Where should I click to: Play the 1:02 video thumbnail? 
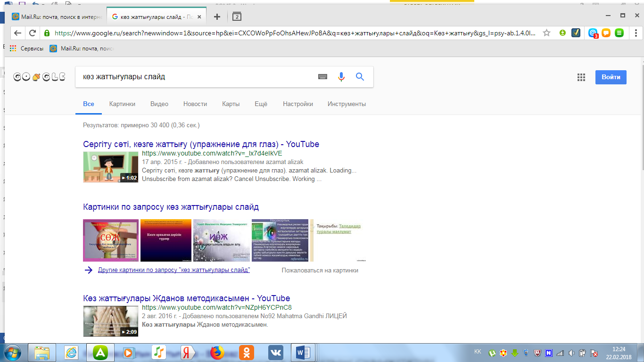pyautogui.click(x=111, y=167)
